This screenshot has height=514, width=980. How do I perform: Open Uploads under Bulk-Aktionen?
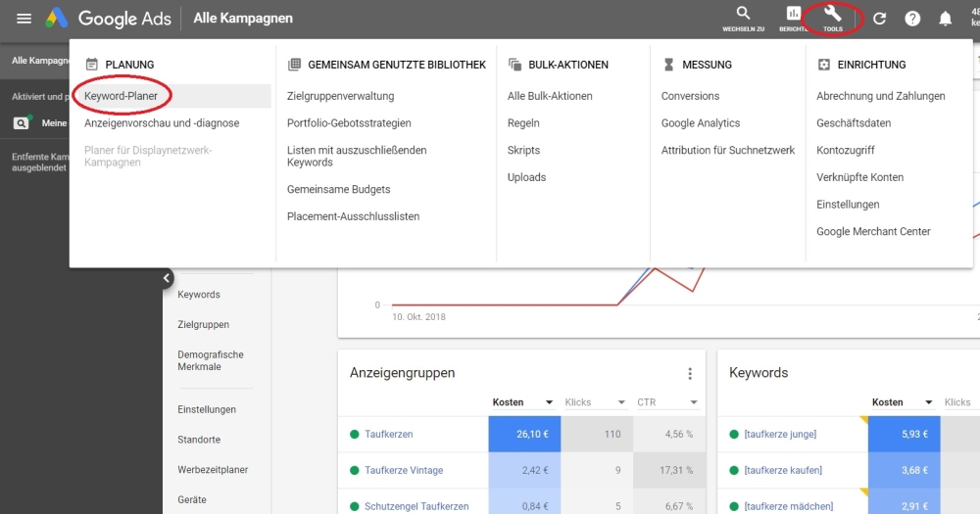(x=526, y=177)
